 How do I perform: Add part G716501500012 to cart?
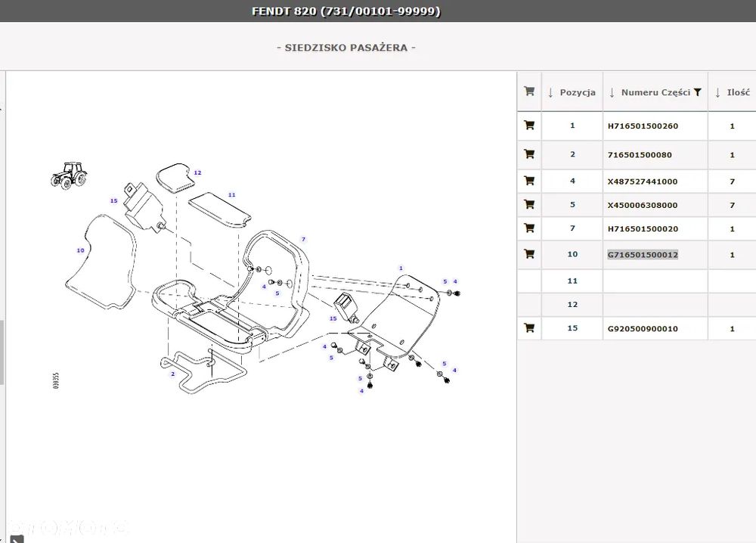click(x=529, y=253)
